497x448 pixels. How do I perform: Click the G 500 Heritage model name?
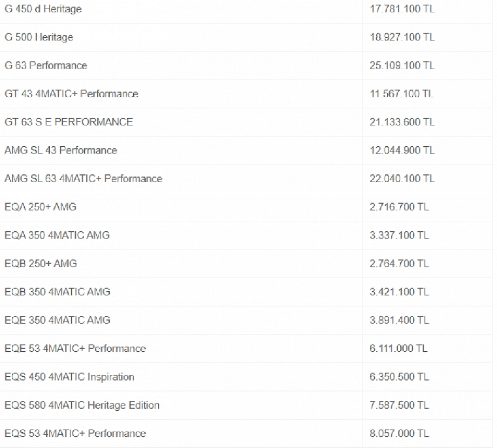click(39, 37)
